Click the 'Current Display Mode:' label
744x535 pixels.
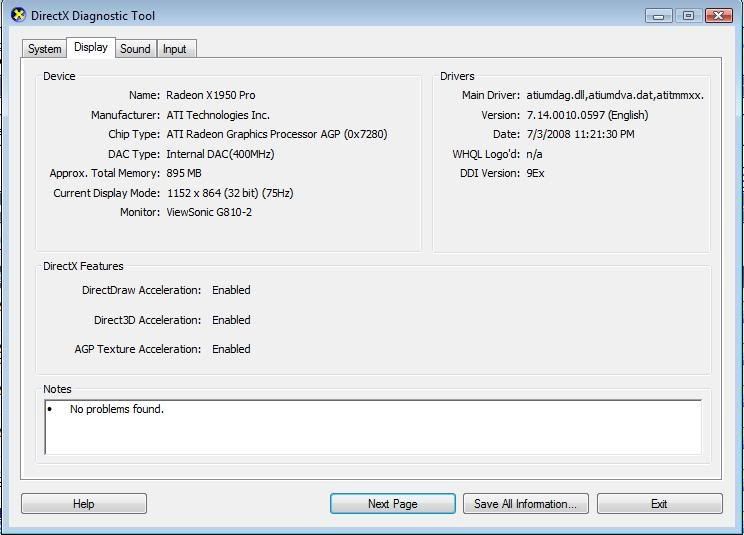click(107, 193)
